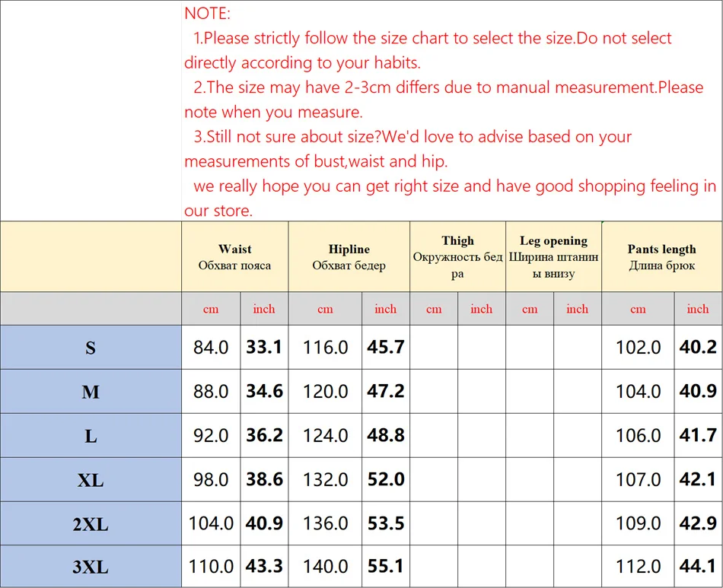Select the M waist value "88.0"
Screen dimensions: 723x588
click(211, 392)
